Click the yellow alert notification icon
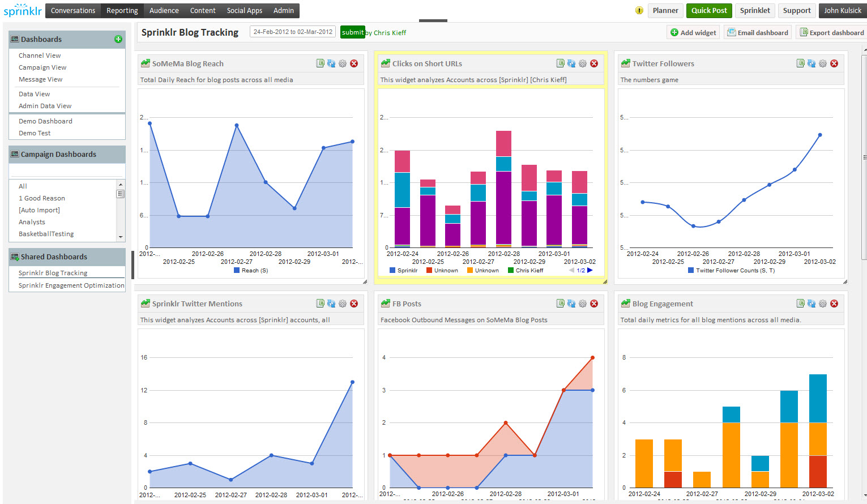867x504 pixels. tap(639, 10)
